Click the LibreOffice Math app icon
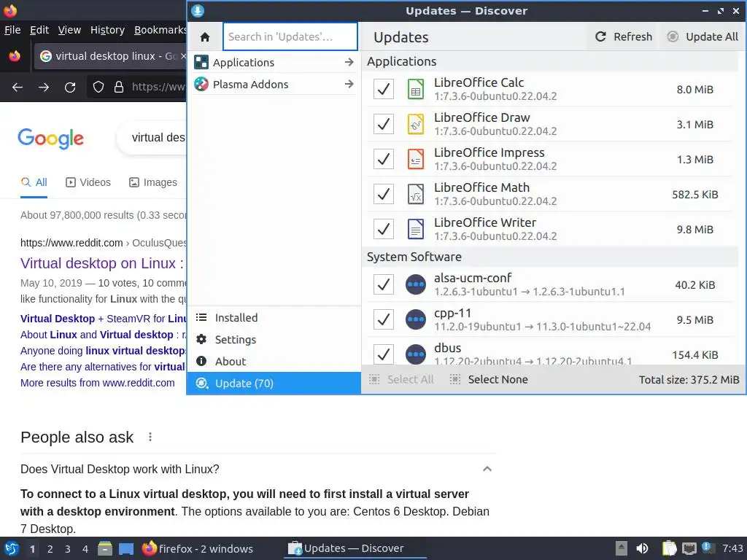Screen dimensions: 747x560 pos(415,194)
